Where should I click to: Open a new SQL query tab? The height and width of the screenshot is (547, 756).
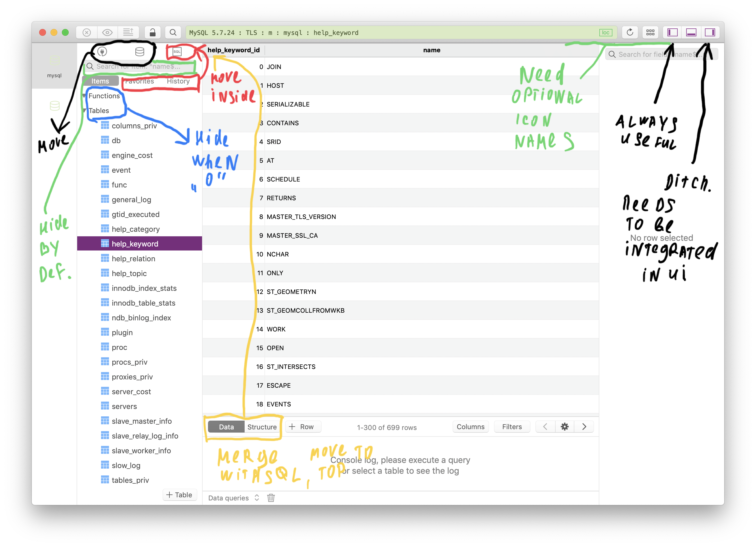pyautogui.click(x=177, y=52)
